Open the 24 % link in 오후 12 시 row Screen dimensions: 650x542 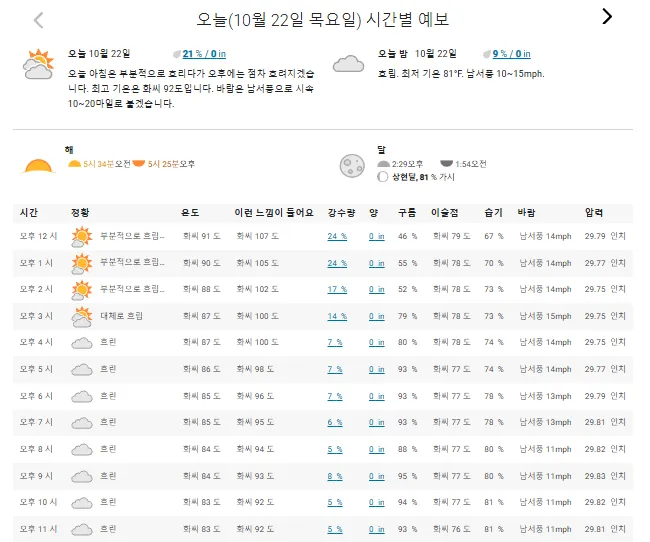pos(337,236)
